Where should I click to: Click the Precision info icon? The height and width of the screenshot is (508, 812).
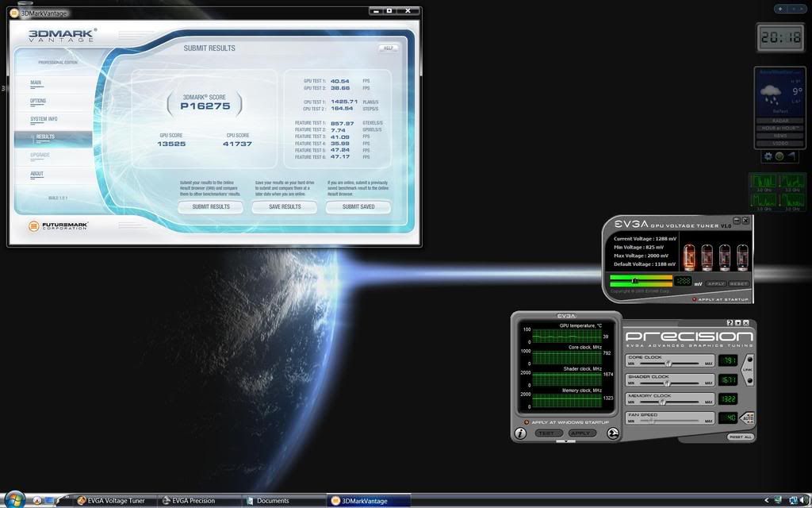click(520, 433)
